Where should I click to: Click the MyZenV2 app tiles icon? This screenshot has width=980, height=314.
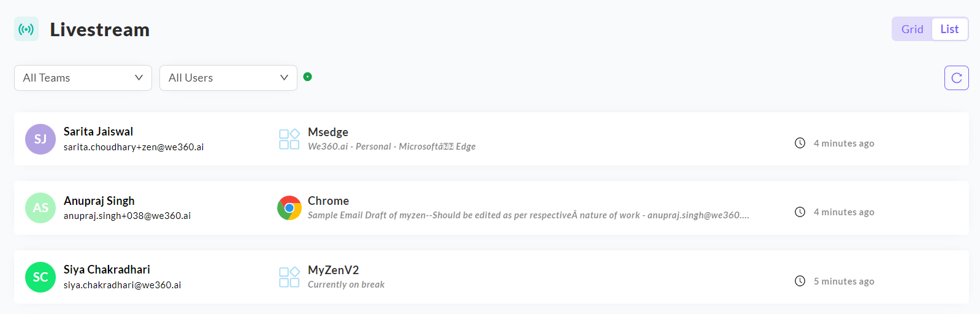point(289,277)
